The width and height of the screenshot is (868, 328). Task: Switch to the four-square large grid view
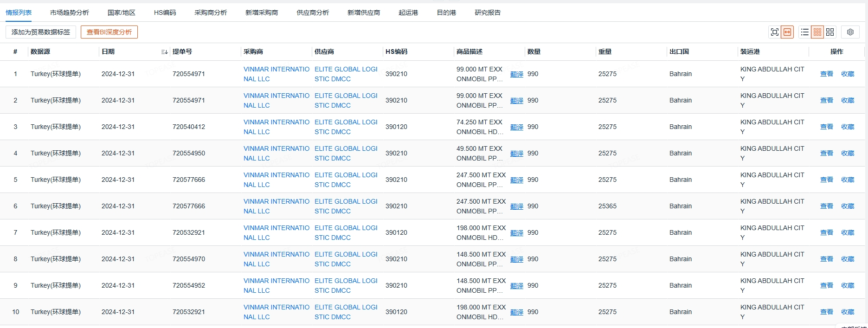(x=830, y=32)
